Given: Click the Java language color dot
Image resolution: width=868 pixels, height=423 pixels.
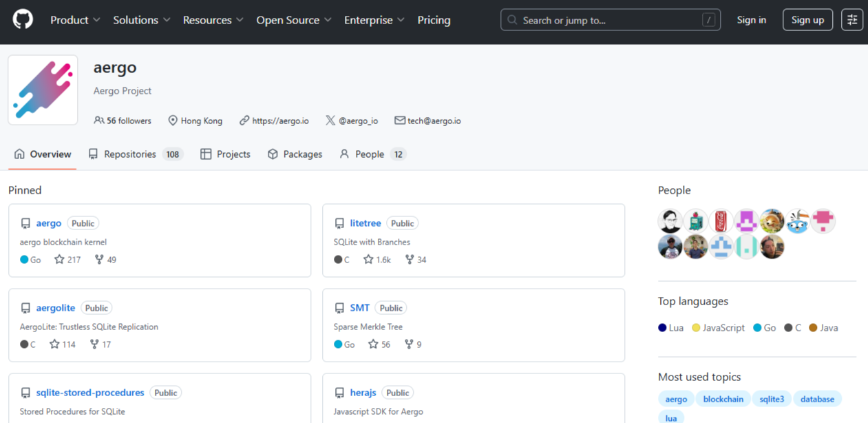Looking at the screenshot, I should (813, 328).
